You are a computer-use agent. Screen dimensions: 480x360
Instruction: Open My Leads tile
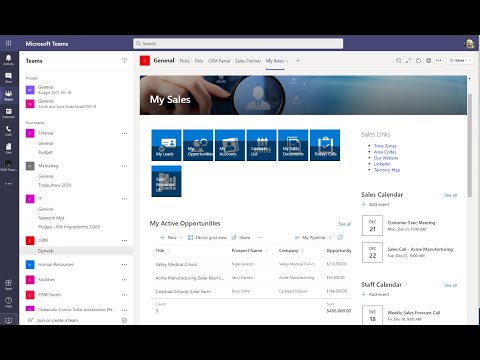click(166, 145)
